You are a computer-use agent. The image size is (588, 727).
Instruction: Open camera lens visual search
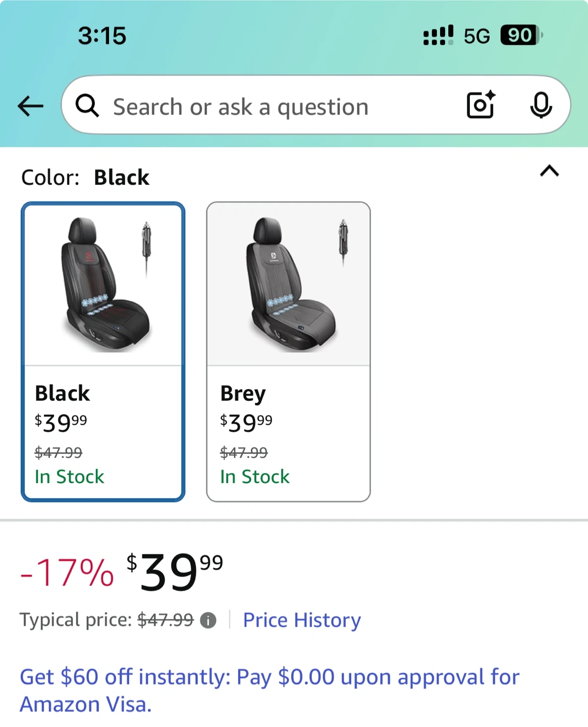pyautogui.click(x=480, y=105)
